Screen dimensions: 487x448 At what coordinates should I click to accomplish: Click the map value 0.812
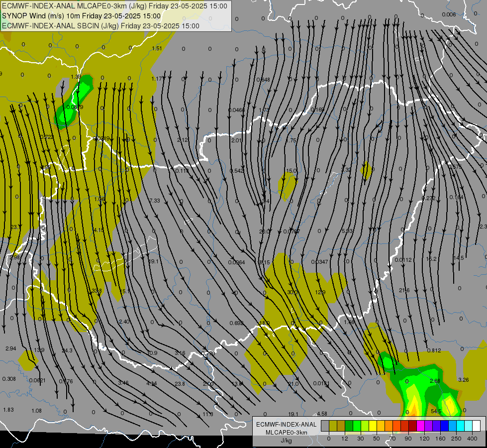(x=434, y=350)
